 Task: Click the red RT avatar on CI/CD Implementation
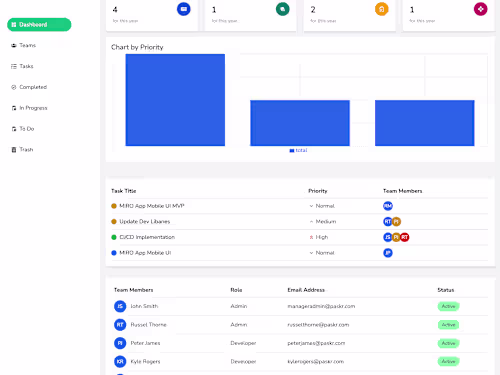pyautogui.click(x=404, y=237)
